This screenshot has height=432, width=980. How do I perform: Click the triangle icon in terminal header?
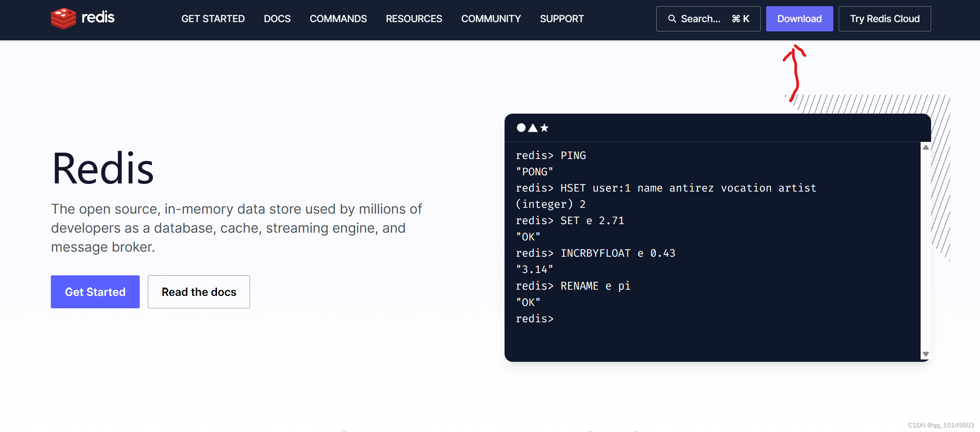[533, 128]
